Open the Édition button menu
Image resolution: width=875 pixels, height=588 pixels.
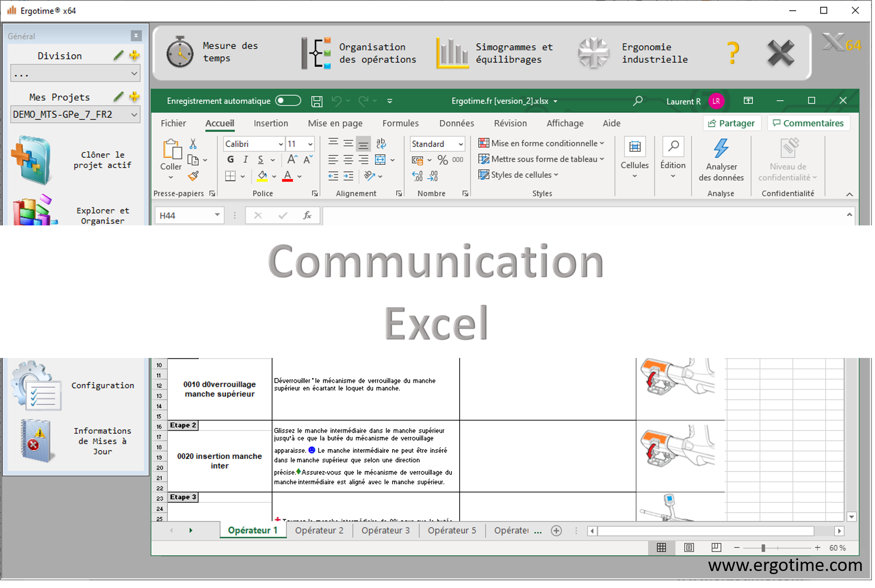pyautogui.click(x=673, y=159)
